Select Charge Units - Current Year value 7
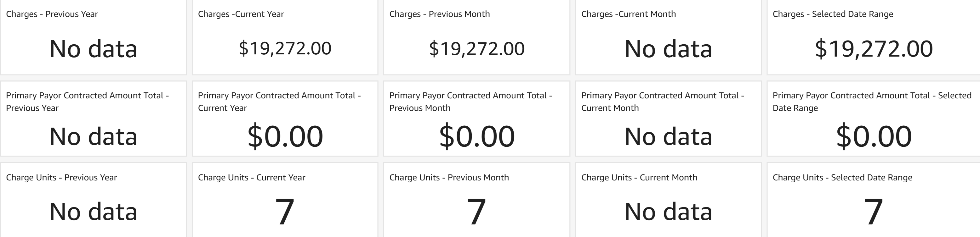This screenshot has width=980, height=237. click(285, 212)
